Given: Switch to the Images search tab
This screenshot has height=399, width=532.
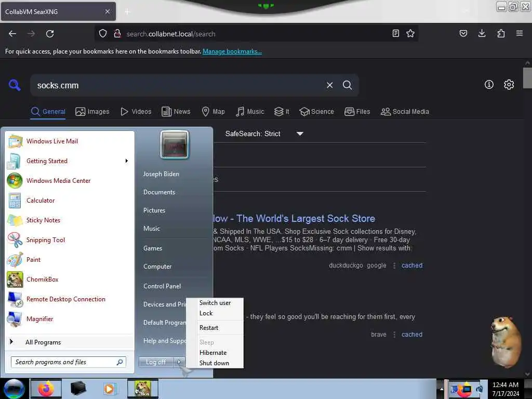Looking at the screenshot, I should (92, 112).
